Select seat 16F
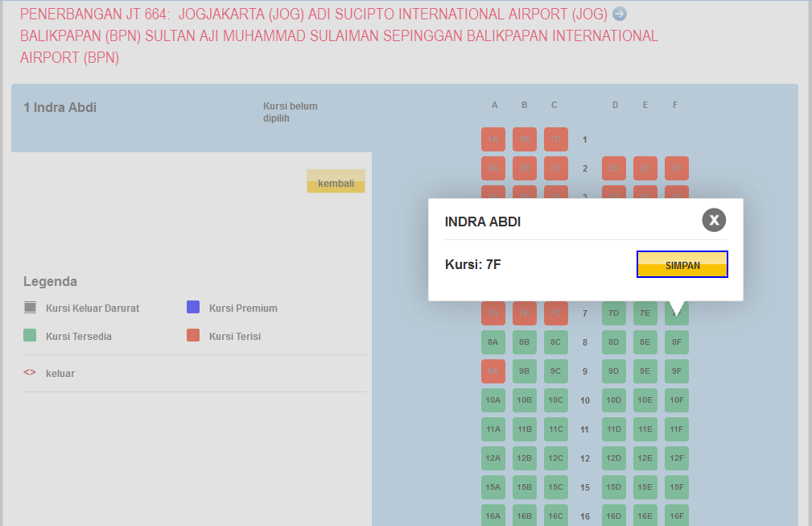The image size is (812, 526). click(675, 516)
